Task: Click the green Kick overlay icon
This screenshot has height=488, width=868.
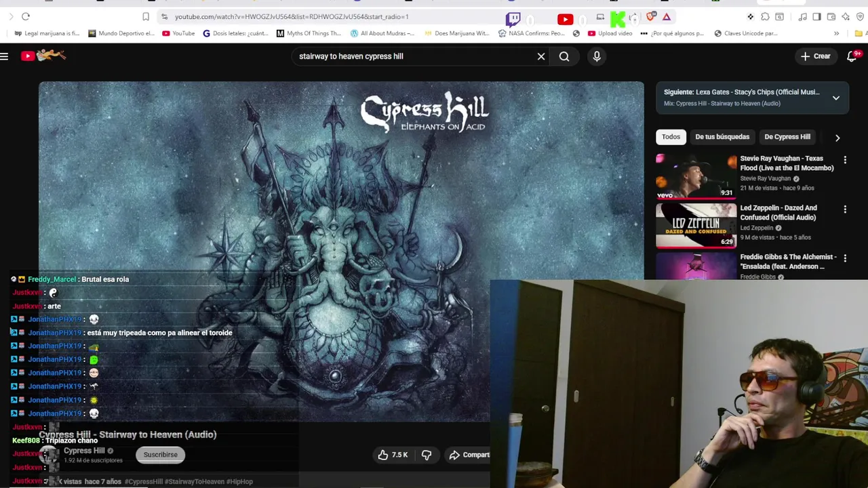Action: pos(618,20)
